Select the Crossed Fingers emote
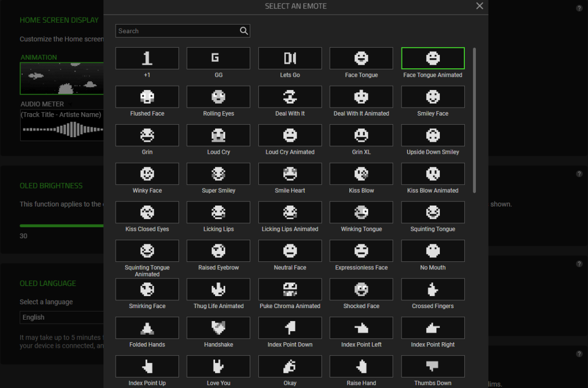588x388 pixels. pyautogui.click(x=433, y=289)
